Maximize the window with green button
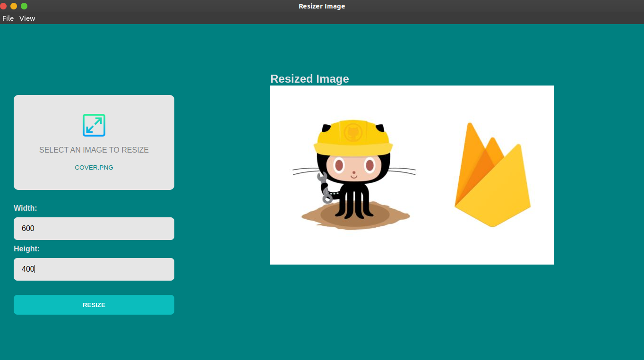644x360 pixels. point(24,6)
